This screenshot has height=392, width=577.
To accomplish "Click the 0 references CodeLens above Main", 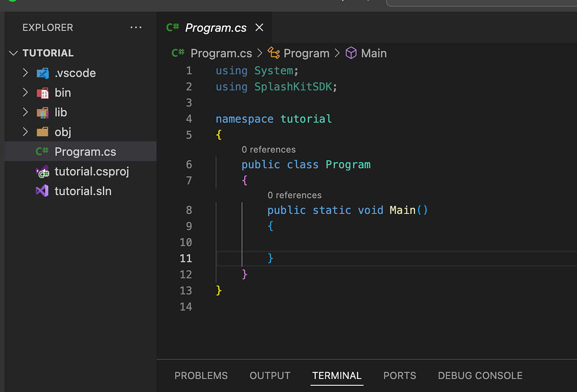I will [x=294, y=195].
